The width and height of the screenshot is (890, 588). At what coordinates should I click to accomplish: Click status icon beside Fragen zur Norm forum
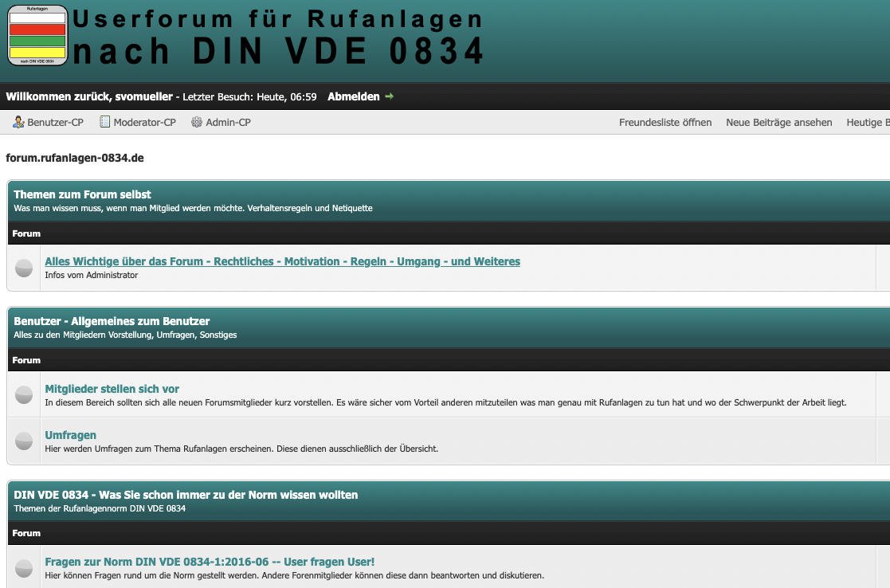(24, 567)
